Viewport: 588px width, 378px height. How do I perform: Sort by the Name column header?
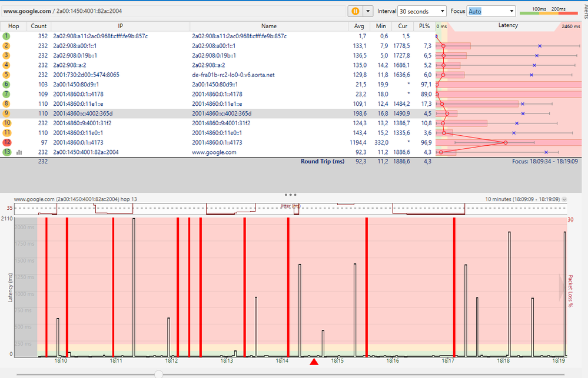point(269,26)
